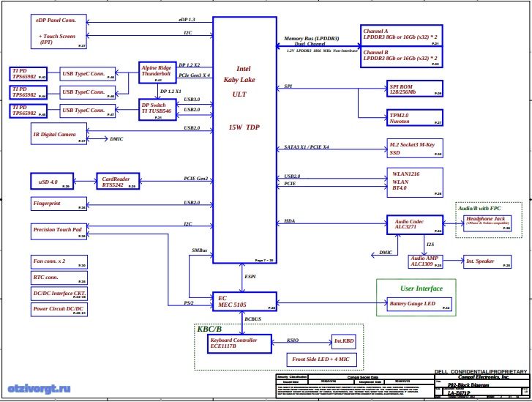Select the Alpine Ridge Thunderbolt block
This screenshot has width=532, height=402.
pyautogui.click(x=158, y=72)
